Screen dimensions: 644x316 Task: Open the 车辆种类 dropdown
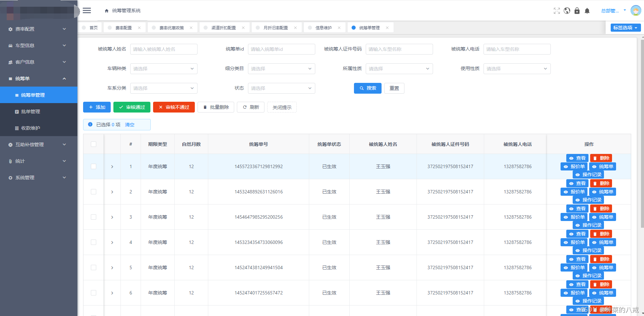click(164, 69)
